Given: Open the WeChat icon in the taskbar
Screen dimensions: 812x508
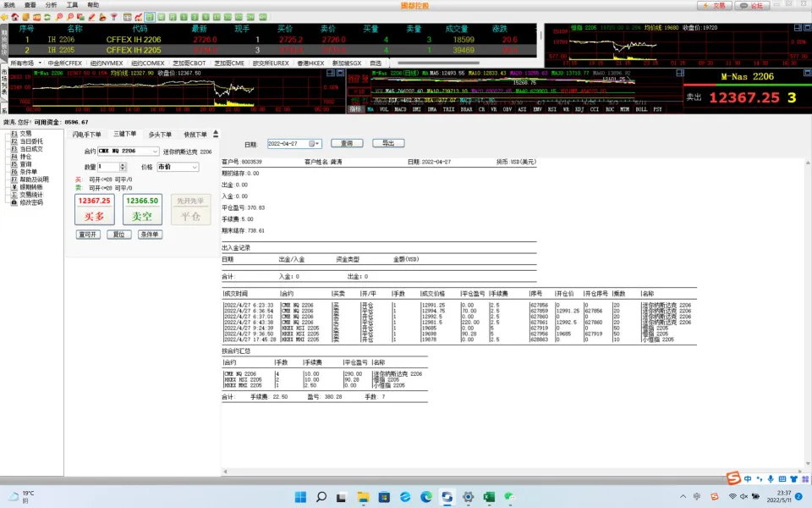Looking at the screenshot, I should point(510,496).
